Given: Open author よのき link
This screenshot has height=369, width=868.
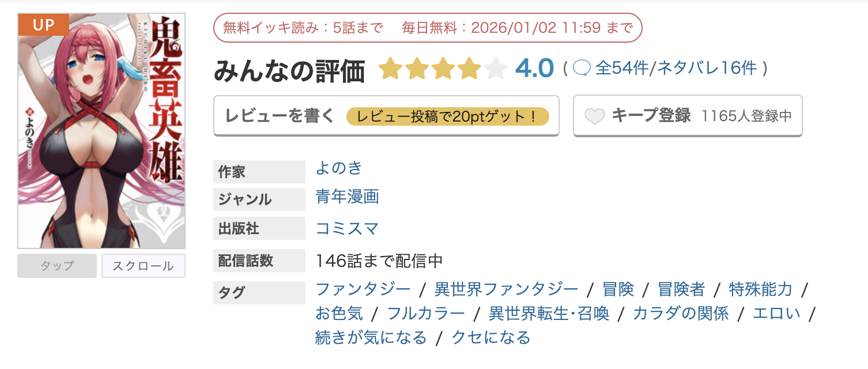Looking at the screenshot, I should pyautogui.click(x=339, y=168).
